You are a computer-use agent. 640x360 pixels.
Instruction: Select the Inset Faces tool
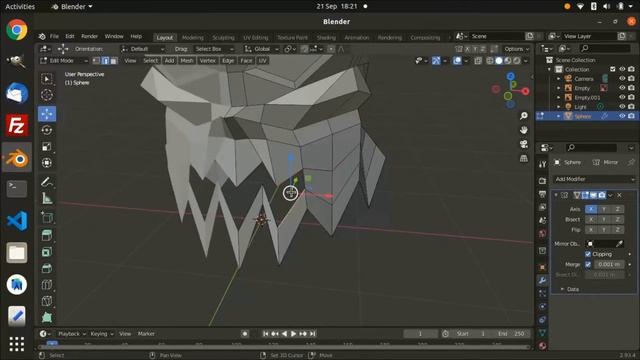[x=47, y=252]
